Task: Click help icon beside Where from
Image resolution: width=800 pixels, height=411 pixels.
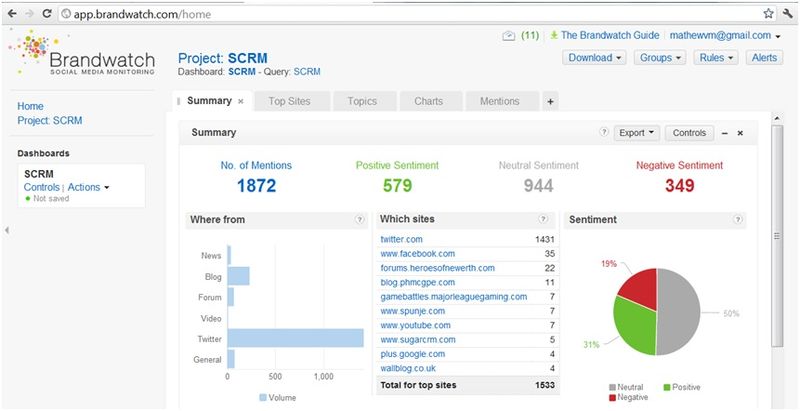Action: [x=360, y=220]
